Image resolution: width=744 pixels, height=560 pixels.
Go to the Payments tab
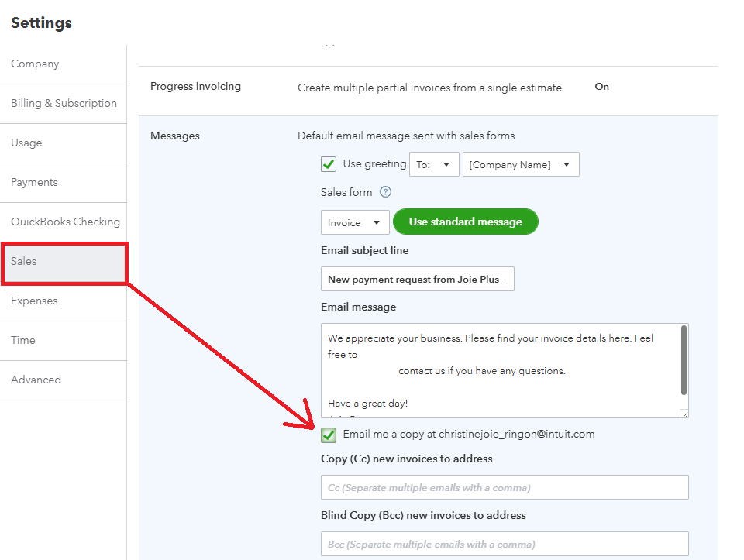pyautogui.click(x=34, y=183)
